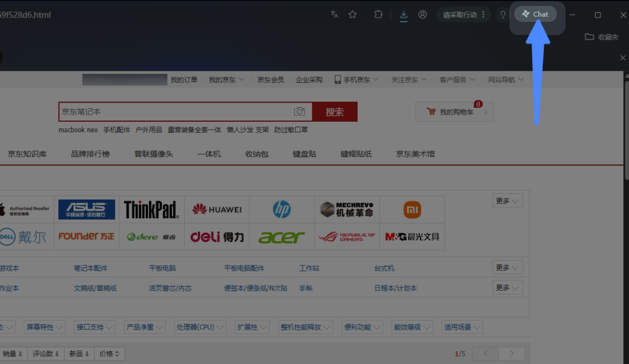This screenshot has width=629, height=364.
Task: Select the ThinkPad brand logo
Action: pyautogui.click(x=151, y=210)
